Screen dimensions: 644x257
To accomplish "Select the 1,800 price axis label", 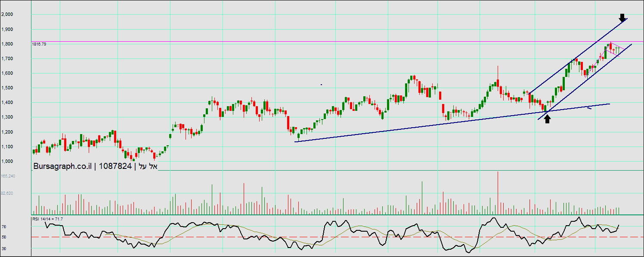I will click(x=7, y=44).
